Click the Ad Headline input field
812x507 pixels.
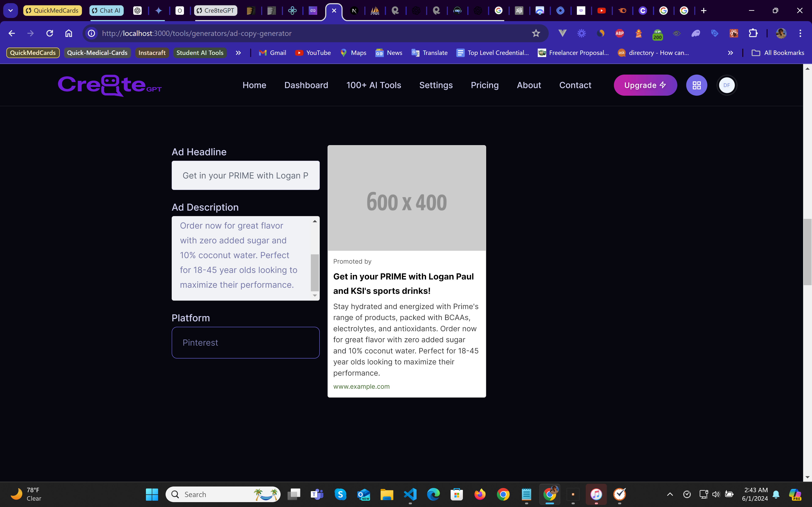point(245,175)
